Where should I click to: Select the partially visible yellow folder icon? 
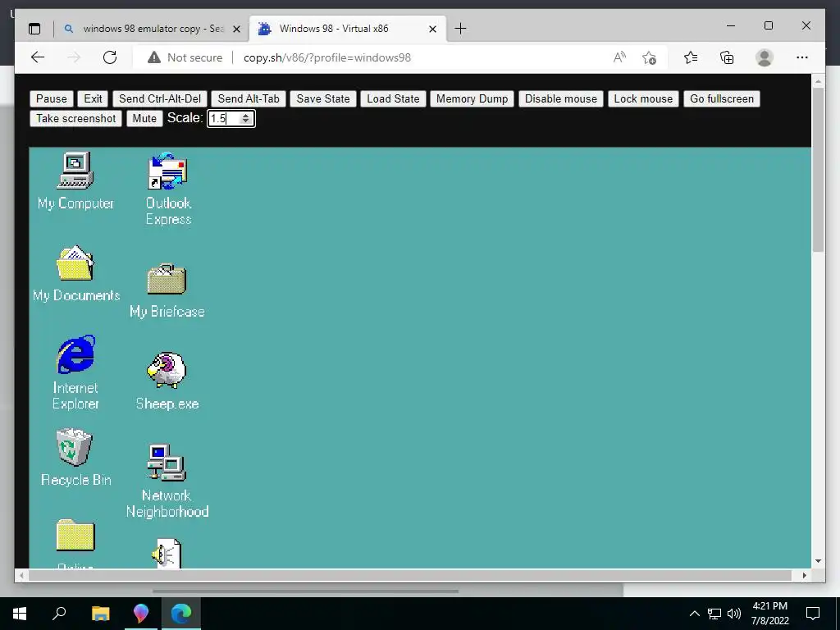click(x=75, y=535)
